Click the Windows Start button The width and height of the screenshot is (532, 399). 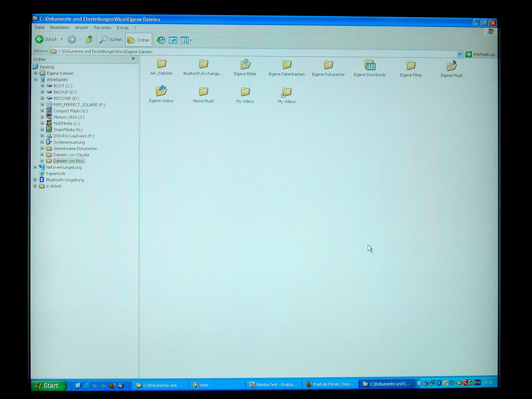(x=48, y=385)
